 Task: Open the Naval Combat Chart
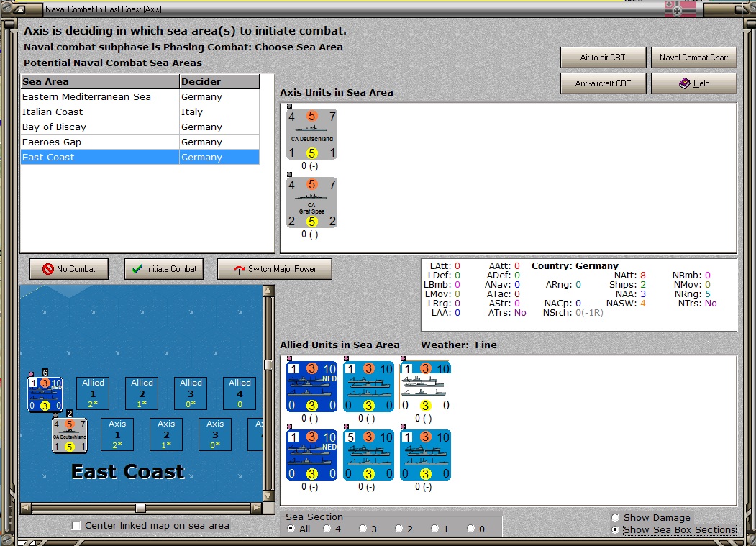tap(694, 58)
